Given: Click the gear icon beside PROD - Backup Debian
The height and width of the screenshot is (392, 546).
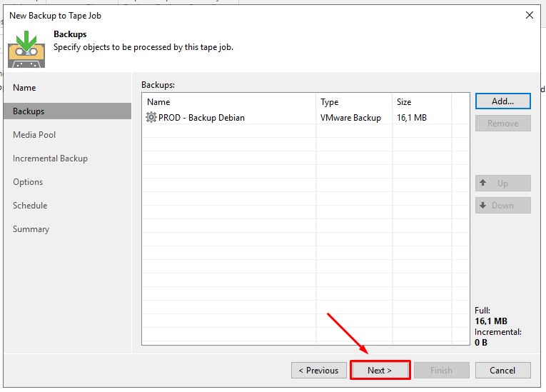Looking at the screenshot, I should 151,117.
